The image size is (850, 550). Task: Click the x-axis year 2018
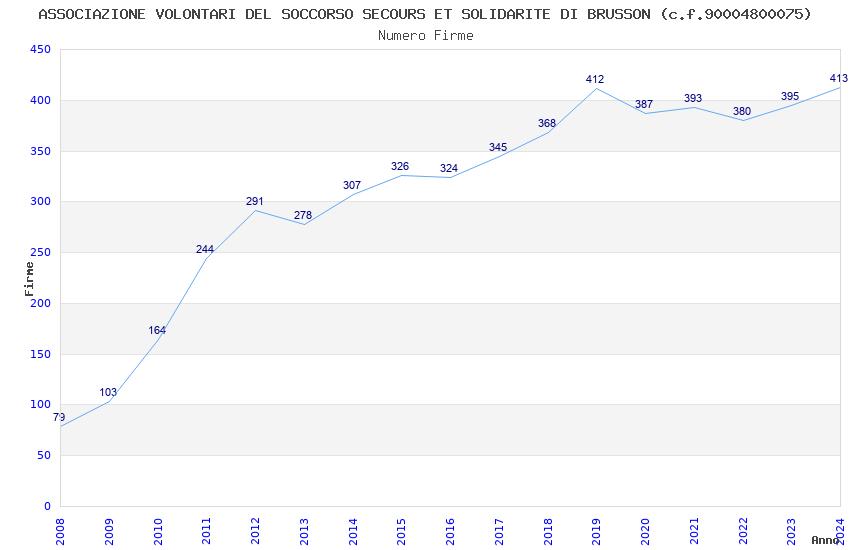click(548, 531)
